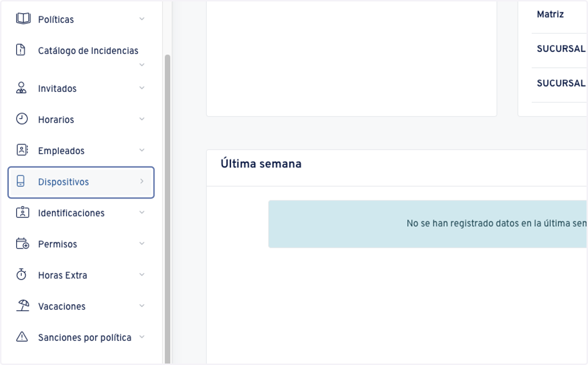This screenshot has width=588, height=365.
Task: Click the Dispositivos phone icon
Action: (x=21, y=182)
